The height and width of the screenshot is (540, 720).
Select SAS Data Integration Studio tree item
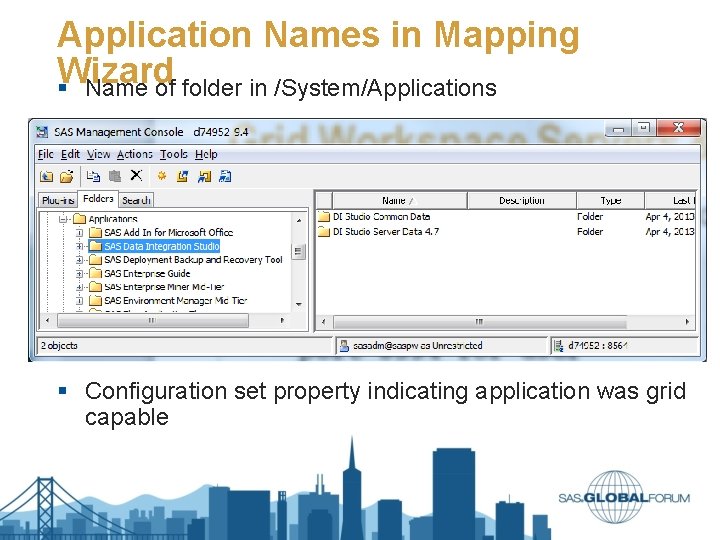click(x=162, y=246)
